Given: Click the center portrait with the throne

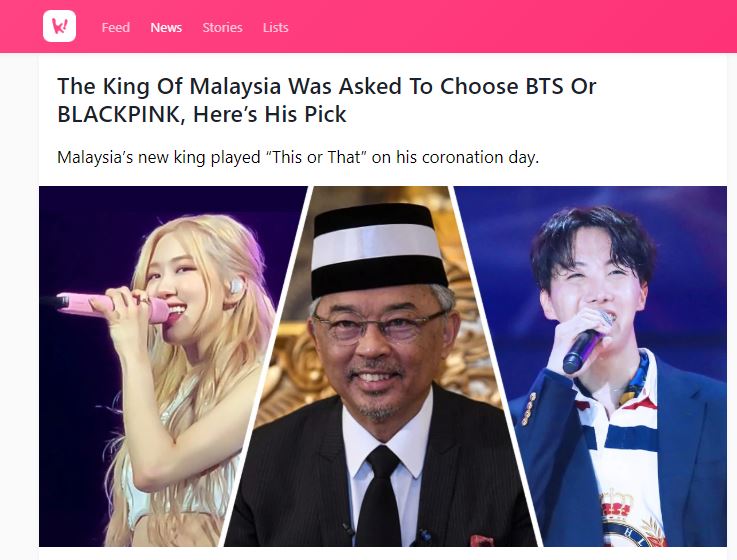Looking at the screenshot, I should [x=381, y=366].
